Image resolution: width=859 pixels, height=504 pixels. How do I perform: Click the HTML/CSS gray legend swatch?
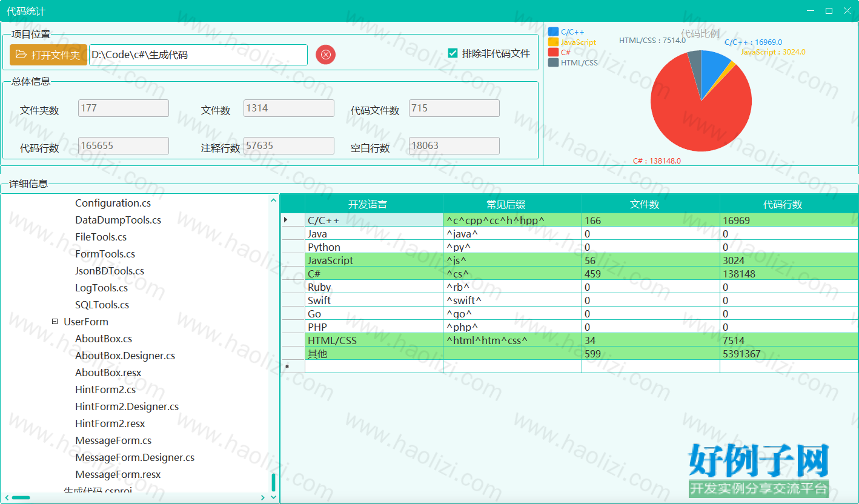point(553,62)
